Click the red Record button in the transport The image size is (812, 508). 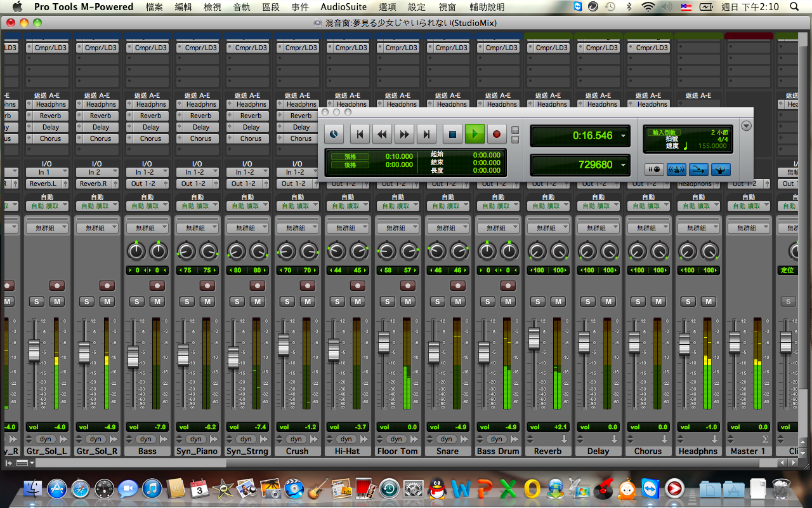(x=497, y=134)
